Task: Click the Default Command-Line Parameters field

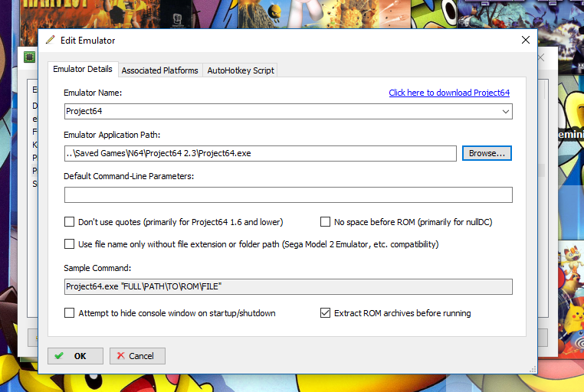Action: [288, 195]
